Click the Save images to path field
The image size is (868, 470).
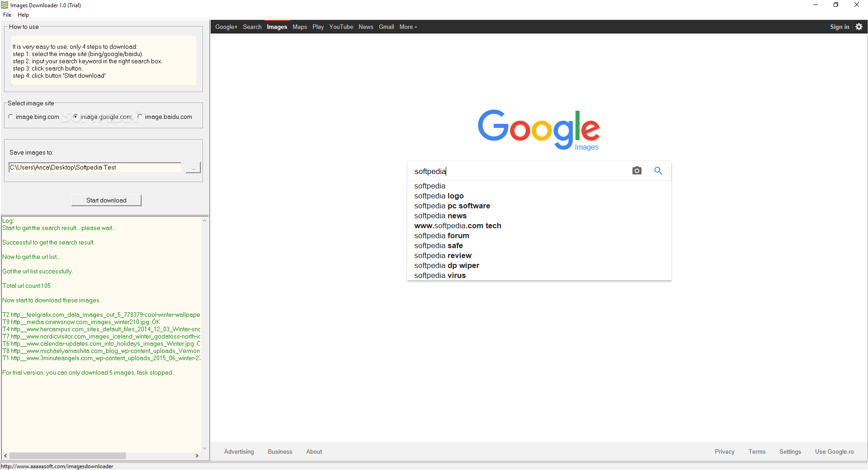95,168
